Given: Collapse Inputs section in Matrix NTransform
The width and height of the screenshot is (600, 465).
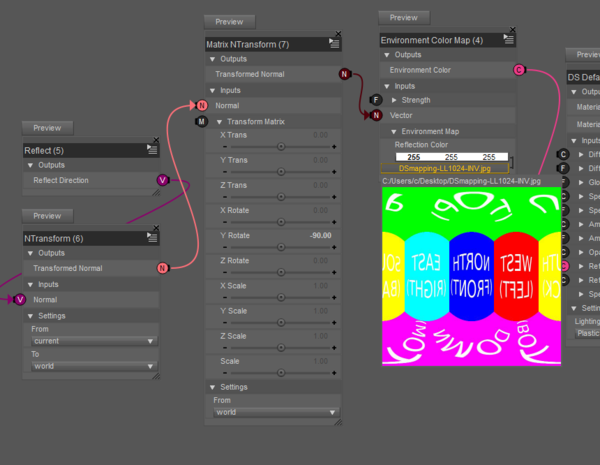Looking at the screenshot, I should click(213, 91).
